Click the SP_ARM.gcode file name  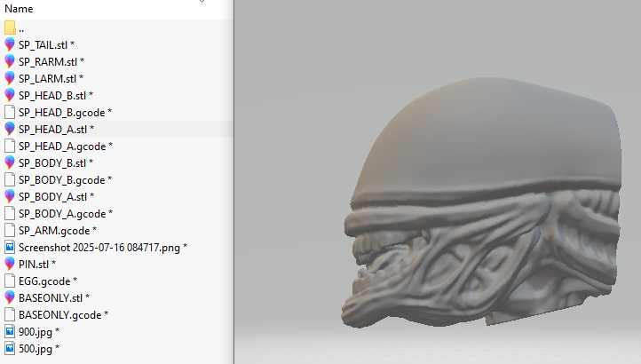(x=52, y=230)
